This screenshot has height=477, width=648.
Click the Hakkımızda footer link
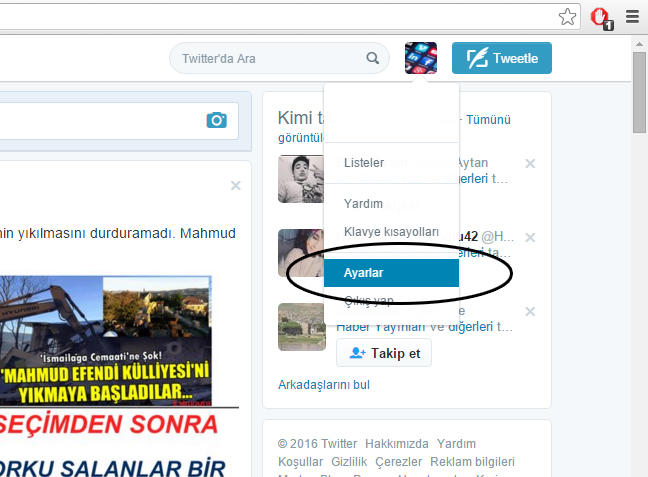point(397,444)
